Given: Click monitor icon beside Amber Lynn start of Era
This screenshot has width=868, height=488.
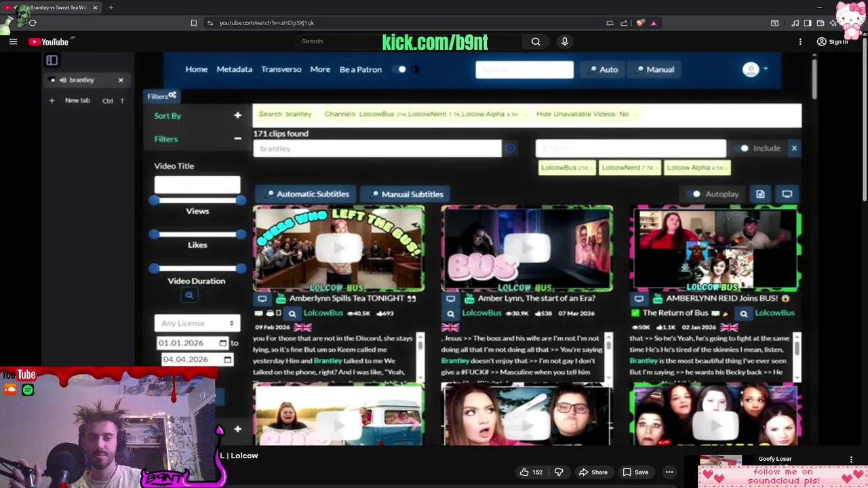Looking at the screenshot, I should pyautogui.click(x=450, y=299).
